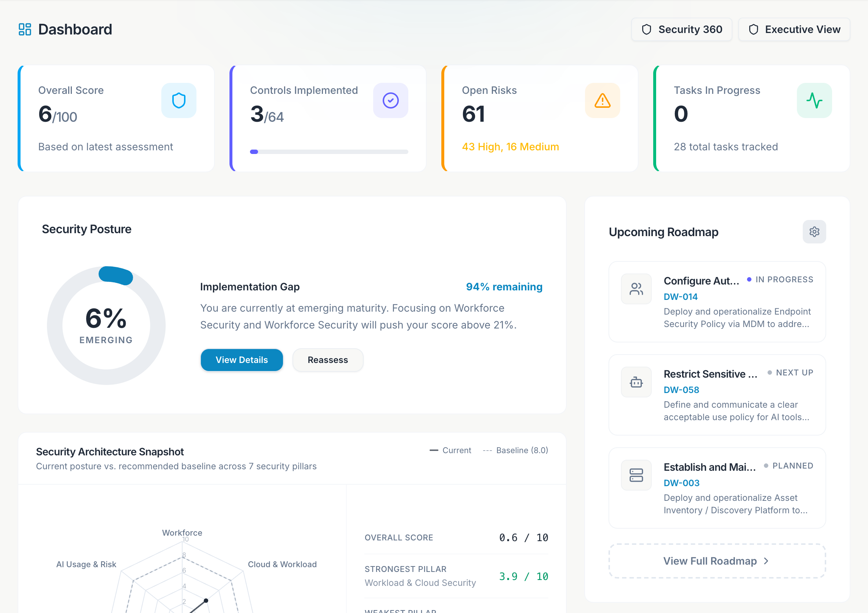
Task: Click the Dashboard grid icon
Action: (25, 29)
